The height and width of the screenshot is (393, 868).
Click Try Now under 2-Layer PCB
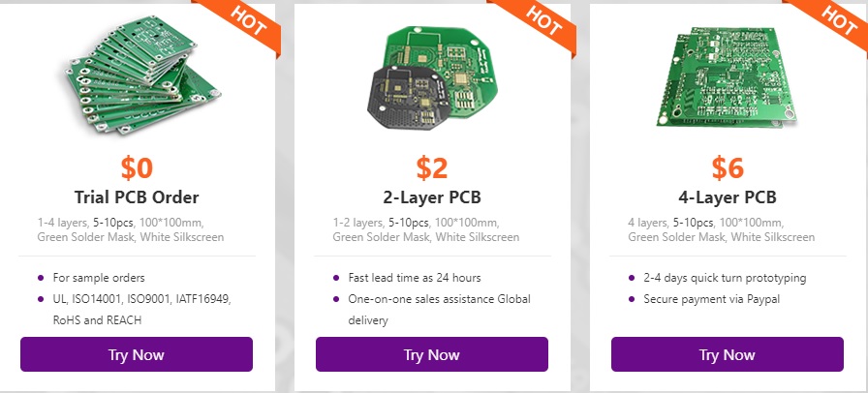(432, 354)
